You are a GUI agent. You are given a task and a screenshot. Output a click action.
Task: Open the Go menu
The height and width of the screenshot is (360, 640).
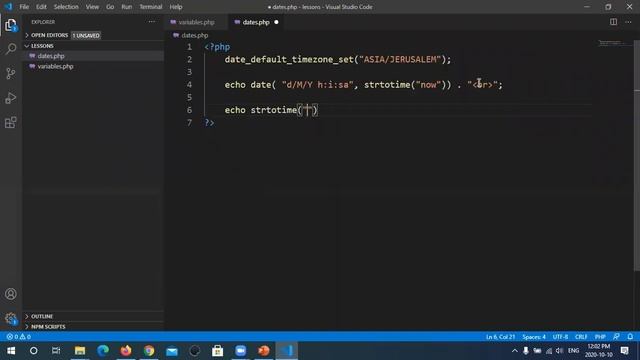(110, 7)
